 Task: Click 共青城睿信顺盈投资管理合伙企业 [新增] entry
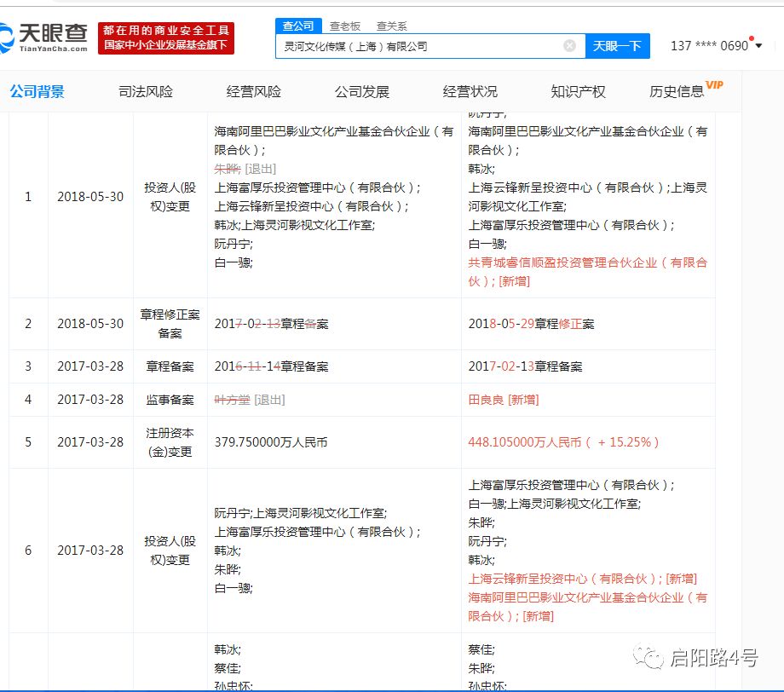[587, 272]
